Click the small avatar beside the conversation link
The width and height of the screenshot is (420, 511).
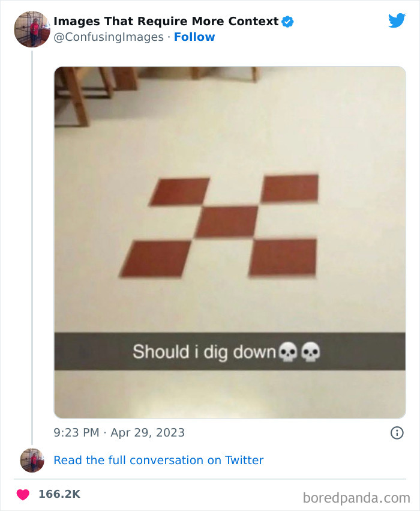(x=32, y=460)
